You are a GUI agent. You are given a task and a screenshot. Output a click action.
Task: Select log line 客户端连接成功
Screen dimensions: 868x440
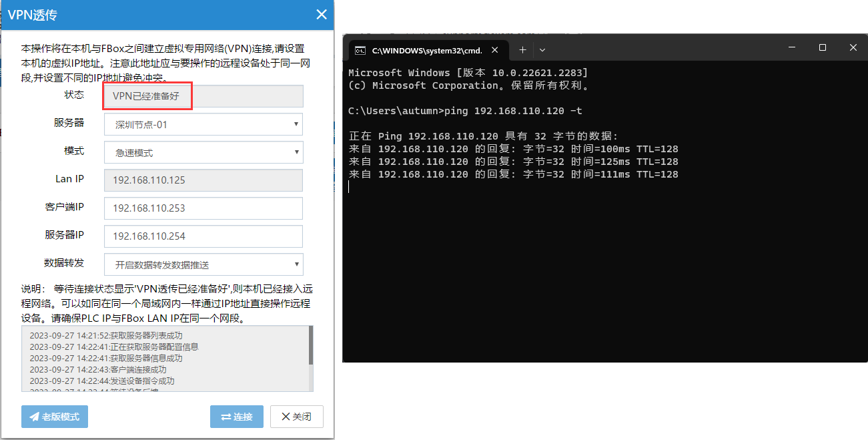[x=97, y=369]
